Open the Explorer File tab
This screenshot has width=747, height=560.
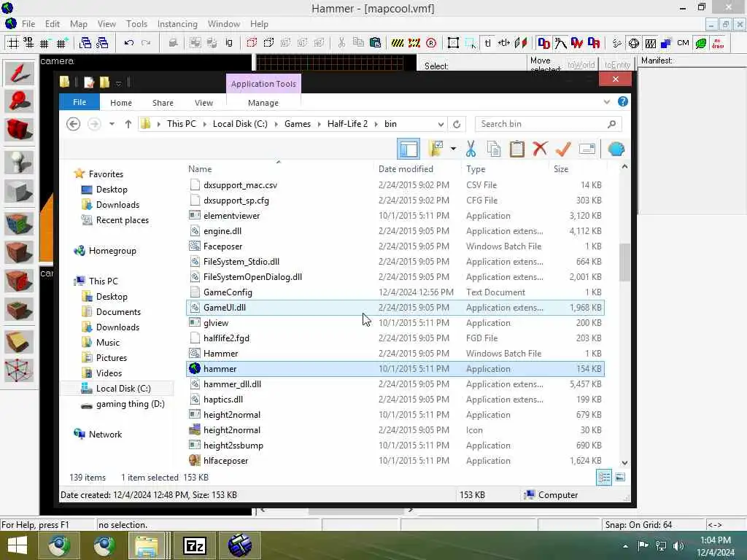coord(80,102)
